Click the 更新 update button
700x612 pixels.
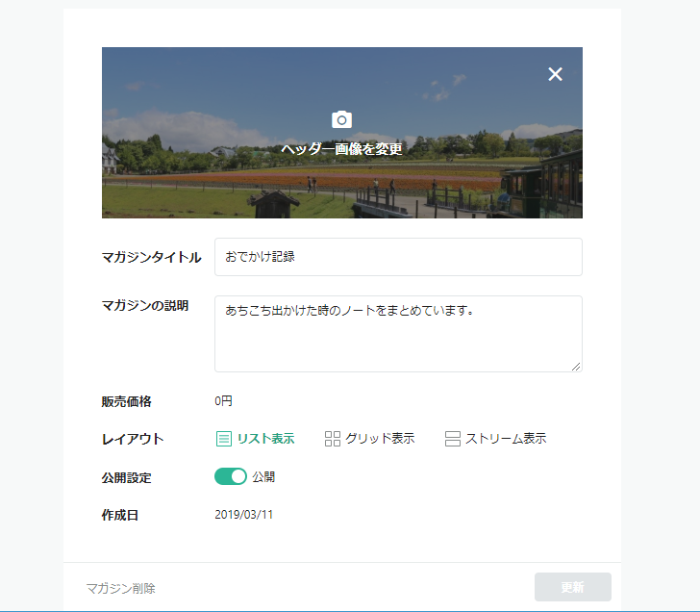point(573,587)
